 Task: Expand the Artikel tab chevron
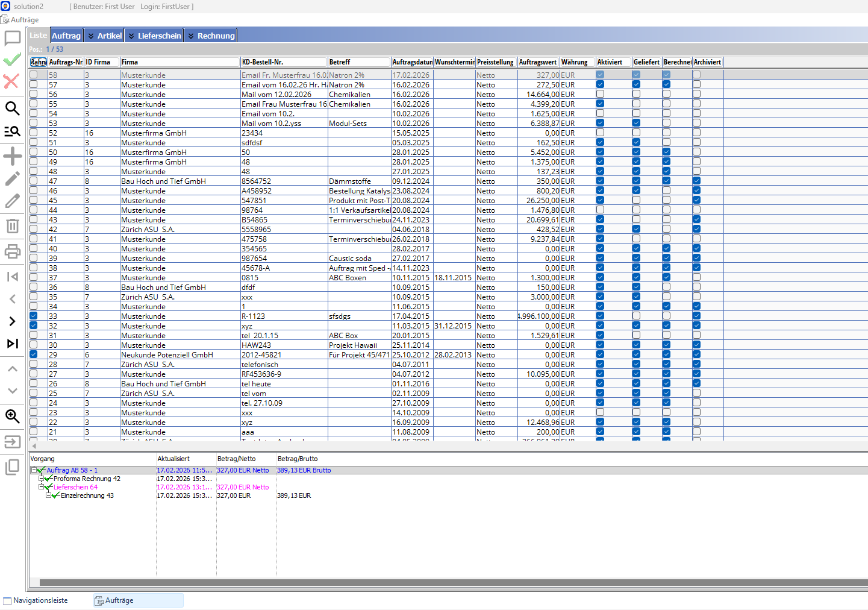tap(91, 36)
